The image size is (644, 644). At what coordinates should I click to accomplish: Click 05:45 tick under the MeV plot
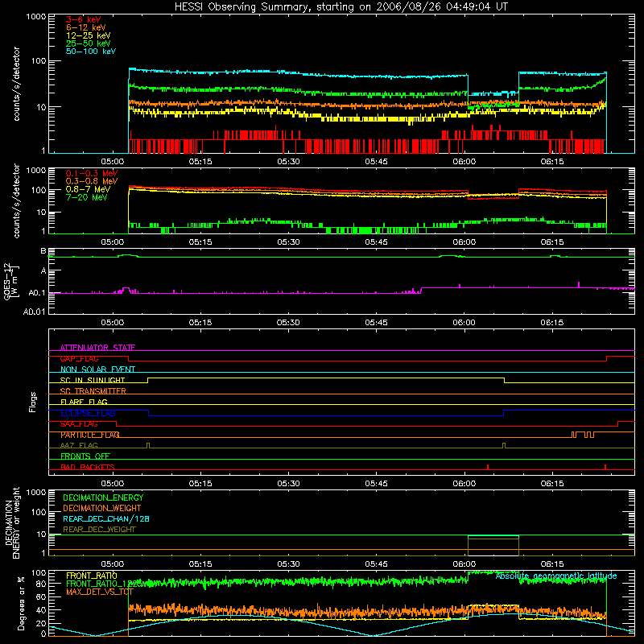tap(376, 242)
